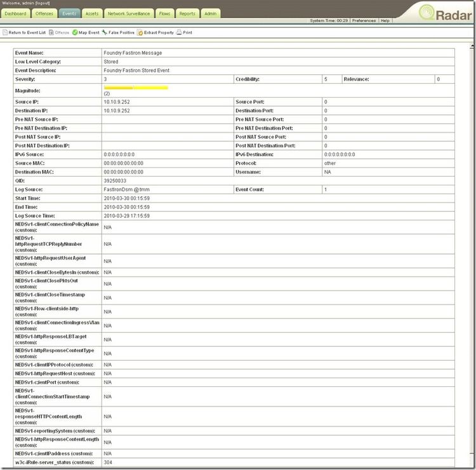Image resolution: width=476 pixels, height=470 pixels.
Task: Click the grayed-out Offense toolbar icon
Action: (x=51, y=32)
